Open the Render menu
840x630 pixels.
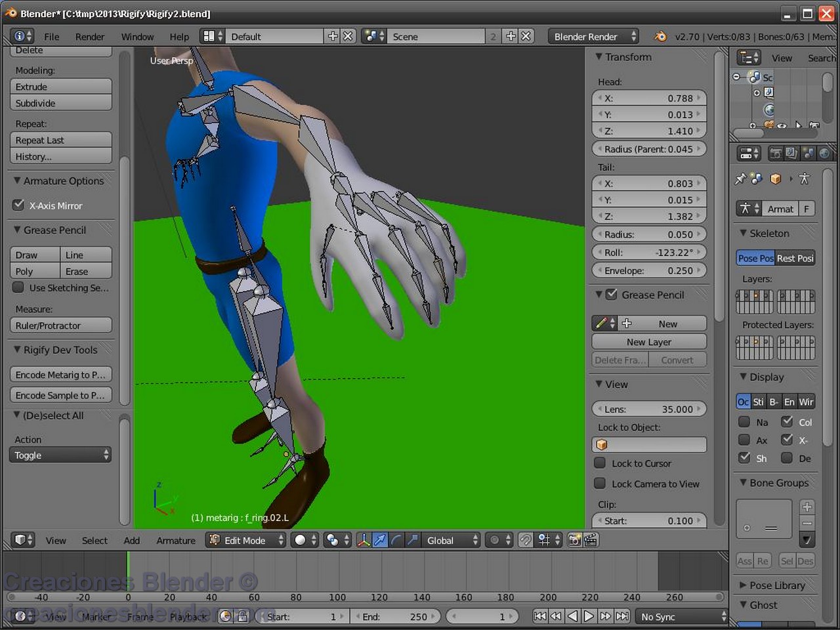point(90,37)
